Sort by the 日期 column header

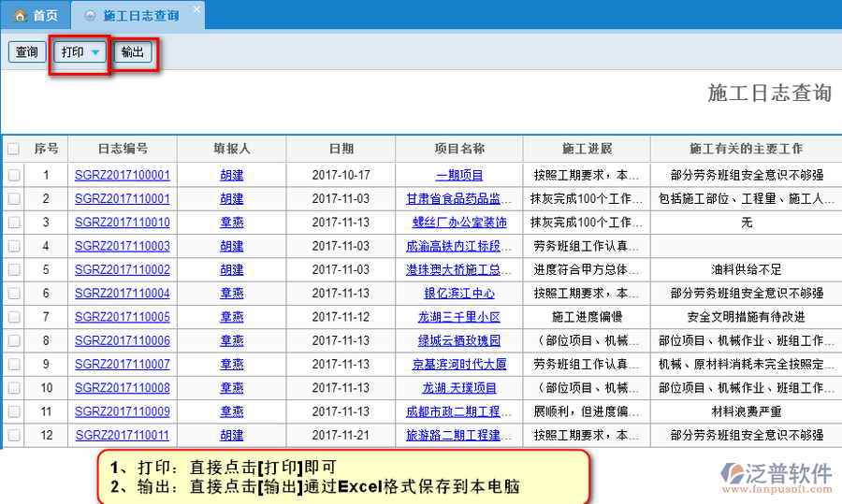341,149
